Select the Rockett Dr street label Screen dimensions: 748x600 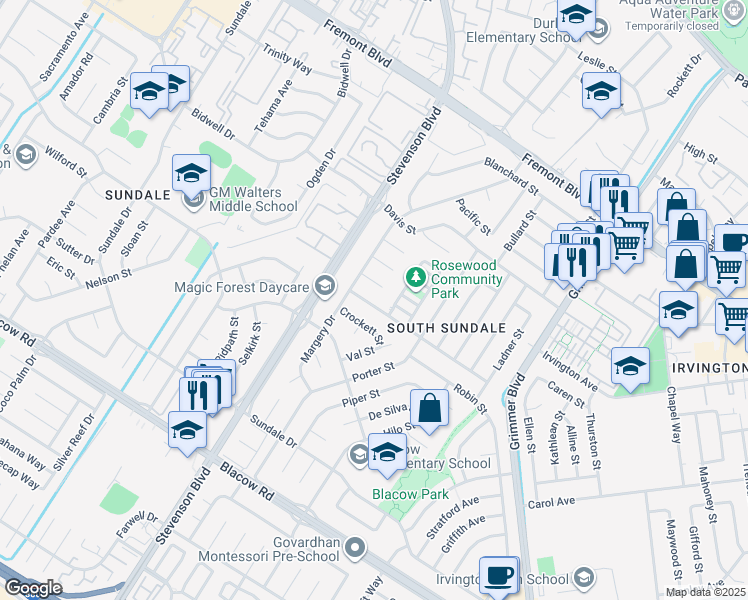pyautogui.click(x=685, y=75)
